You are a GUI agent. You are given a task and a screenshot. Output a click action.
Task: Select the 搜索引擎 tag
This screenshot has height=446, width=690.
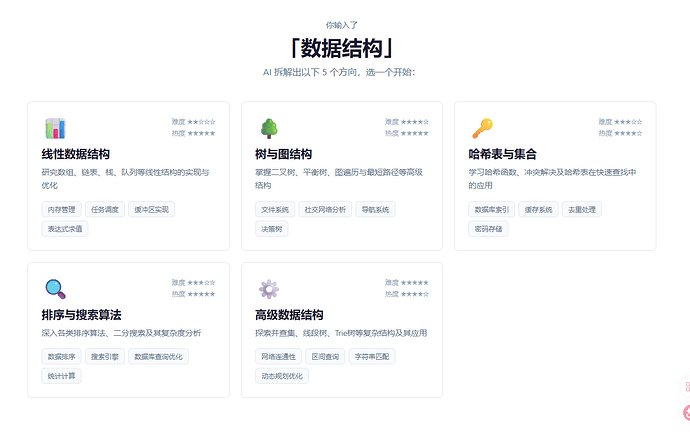(x=105, y=356)
